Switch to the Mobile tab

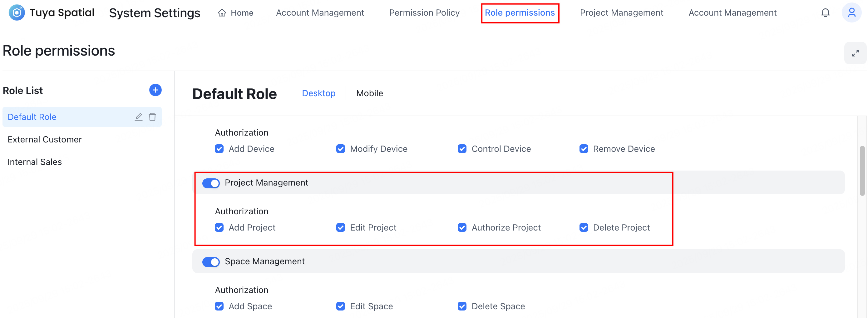[x=369, y=93]
